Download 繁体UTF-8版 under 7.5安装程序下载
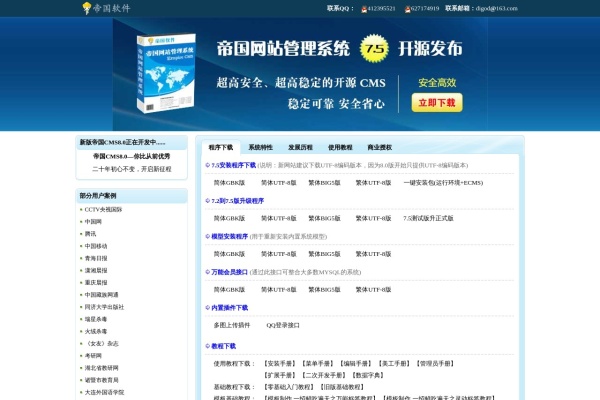Image resolution: width=600 pixels, height=400 pixels. pyautogui.click(x=373, y=183)
